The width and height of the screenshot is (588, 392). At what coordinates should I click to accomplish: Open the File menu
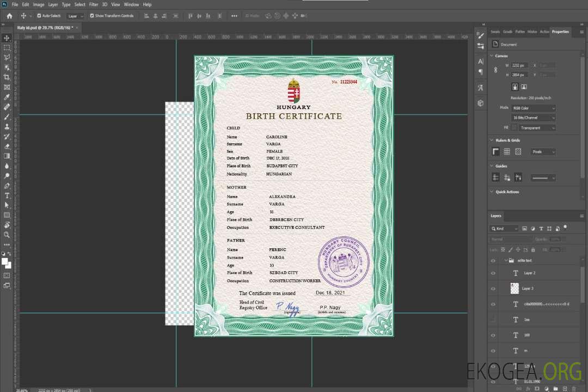(x=15, y=4)
